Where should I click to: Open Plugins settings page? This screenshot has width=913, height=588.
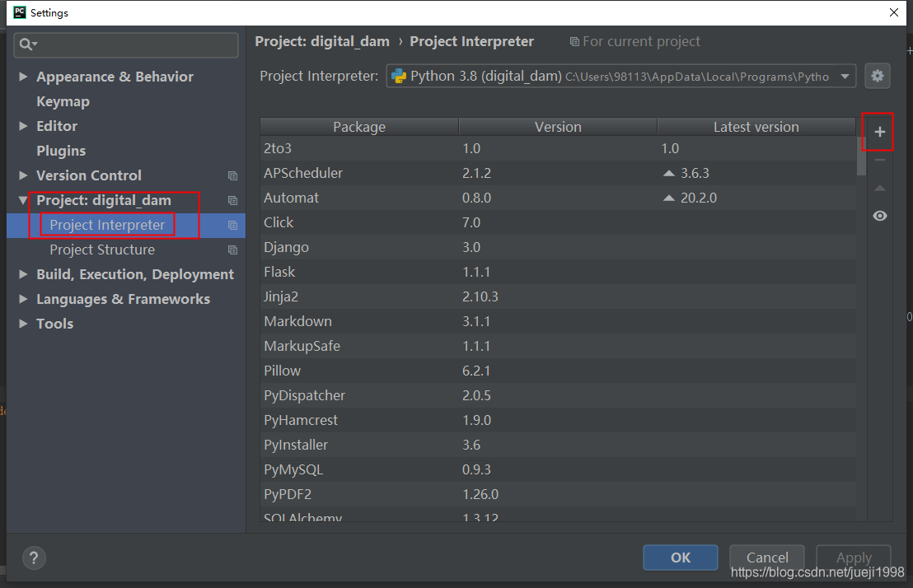pyautogui.click(x=61, y=151)
